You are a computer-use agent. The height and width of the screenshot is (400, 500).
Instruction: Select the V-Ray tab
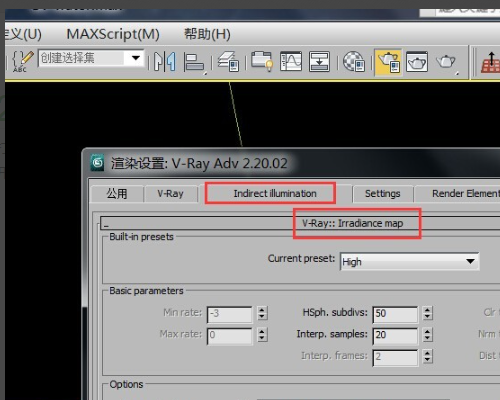pyautogui.click(x=170, y=194)
